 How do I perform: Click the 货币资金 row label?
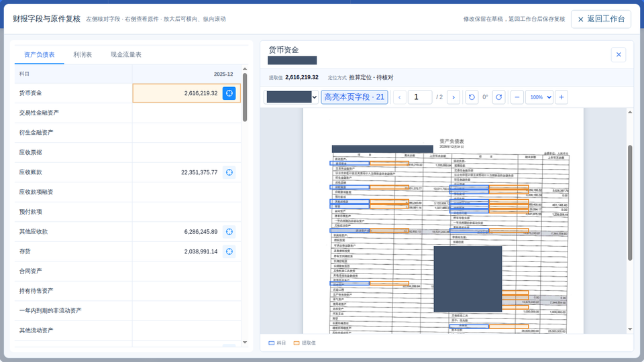coord(30,93)
